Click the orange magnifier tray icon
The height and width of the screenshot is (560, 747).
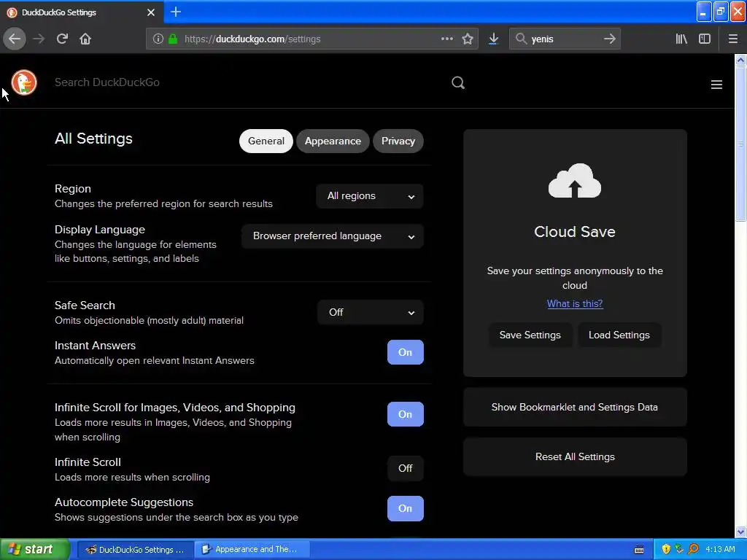point(693,549)
